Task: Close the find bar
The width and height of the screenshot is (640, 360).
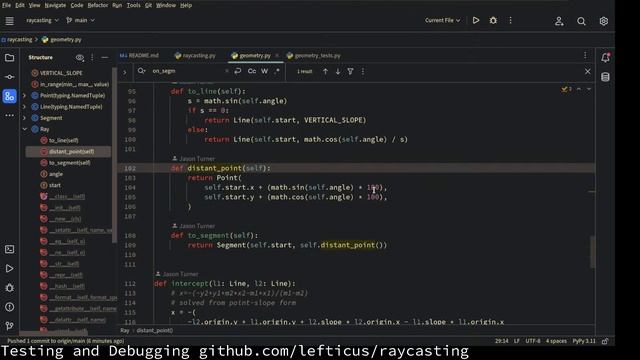Action: pyautogui.click(x=587, y=71)
